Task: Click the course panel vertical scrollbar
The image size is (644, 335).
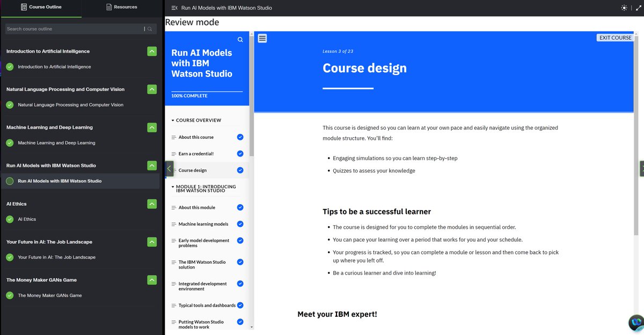Action: (252, 96)
